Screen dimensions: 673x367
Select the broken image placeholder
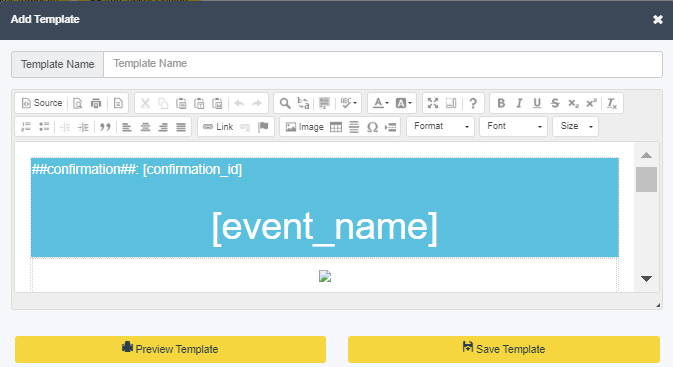(x=325, y=276)
